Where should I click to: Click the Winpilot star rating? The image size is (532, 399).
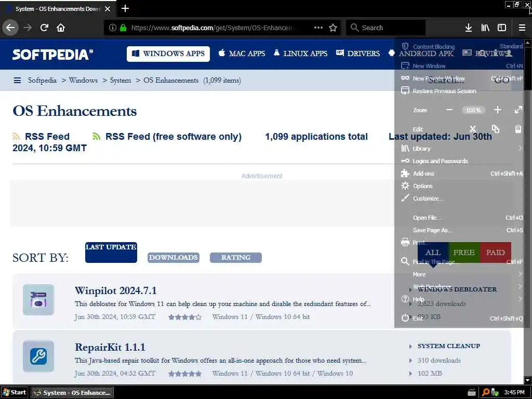pyautogui.click(x=185, y=317)
